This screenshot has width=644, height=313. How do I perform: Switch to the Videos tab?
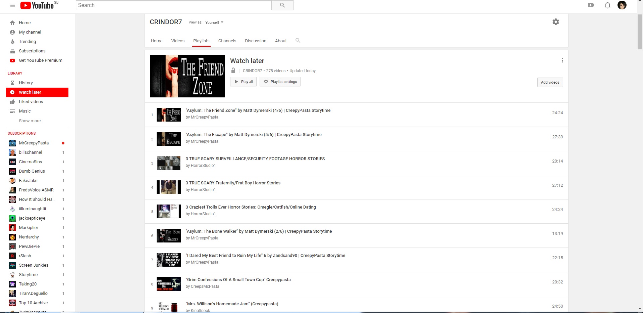(177, 41)
